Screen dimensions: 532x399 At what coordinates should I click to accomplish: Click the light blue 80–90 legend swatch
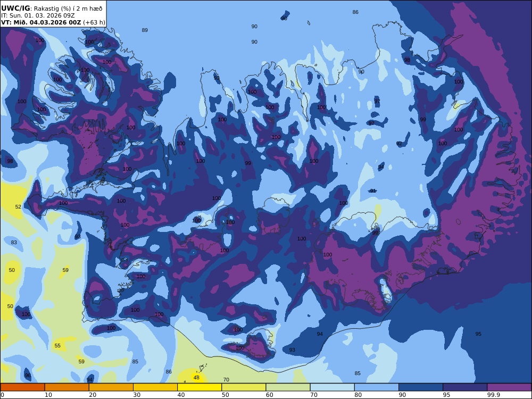click(377, 387)
